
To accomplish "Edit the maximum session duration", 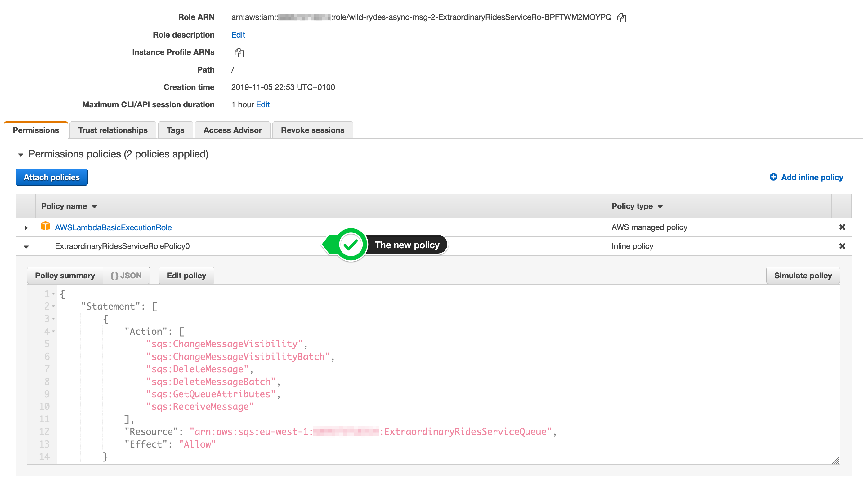I will click(x=263, y=105).
